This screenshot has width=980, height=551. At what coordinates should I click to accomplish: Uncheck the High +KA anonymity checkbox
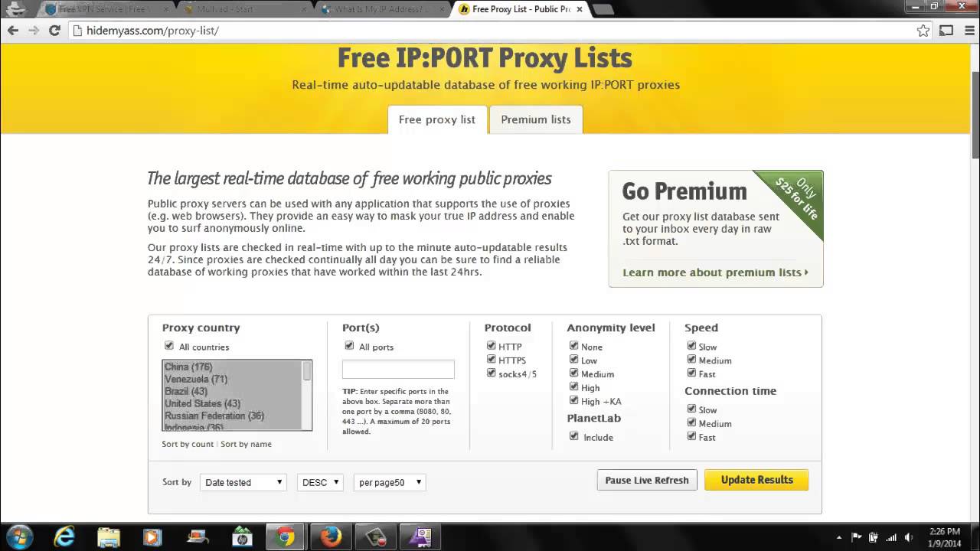(573, 400)
